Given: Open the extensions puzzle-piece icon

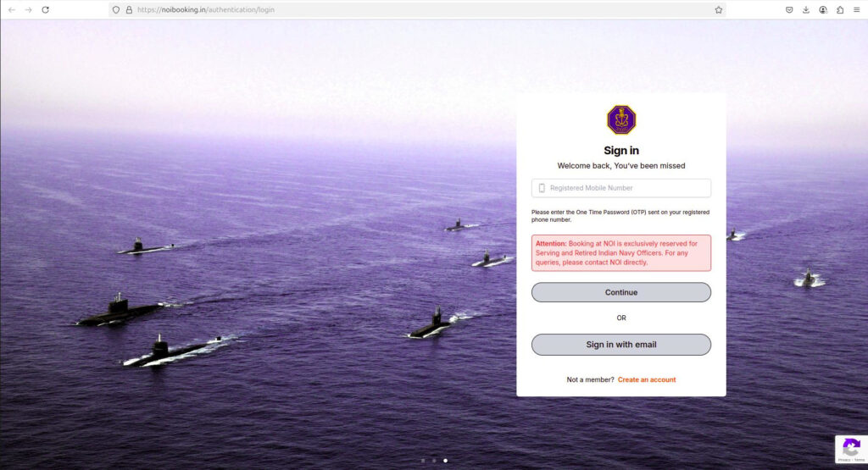Looking at the screenshot, I should 840,9.
